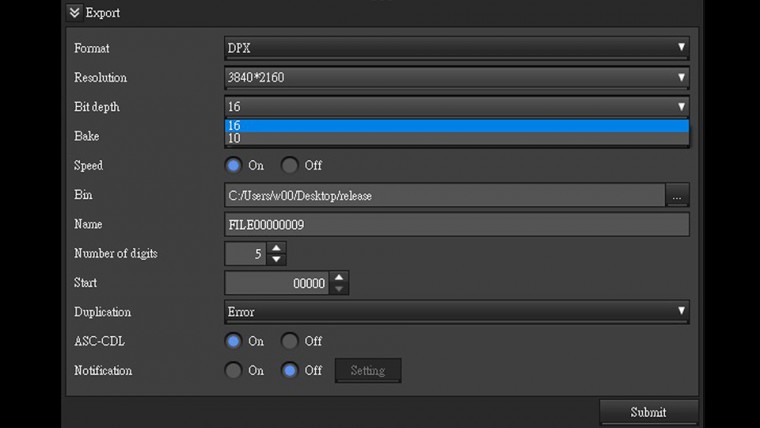Set ASC-CDL to Off
Viewport: 760px width, 428px height.
[x=290, y=341]
